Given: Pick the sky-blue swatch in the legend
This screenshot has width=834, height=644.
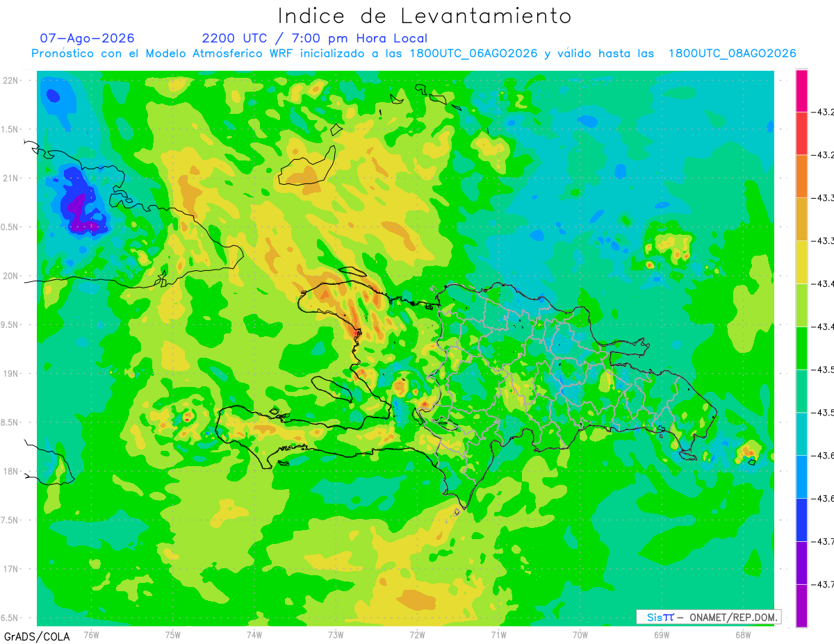Looking at the screenshot, I should (801, 477).
